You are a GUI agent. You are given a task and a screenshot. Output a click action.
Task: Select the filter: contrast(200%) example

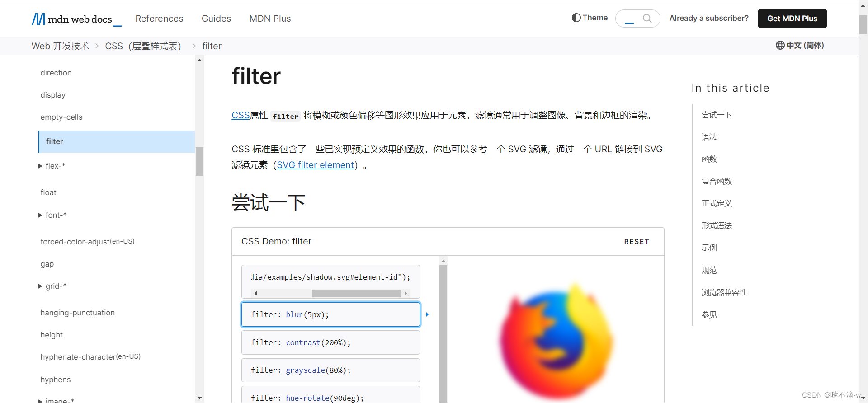pyautogui.click(x=330, y=342)
